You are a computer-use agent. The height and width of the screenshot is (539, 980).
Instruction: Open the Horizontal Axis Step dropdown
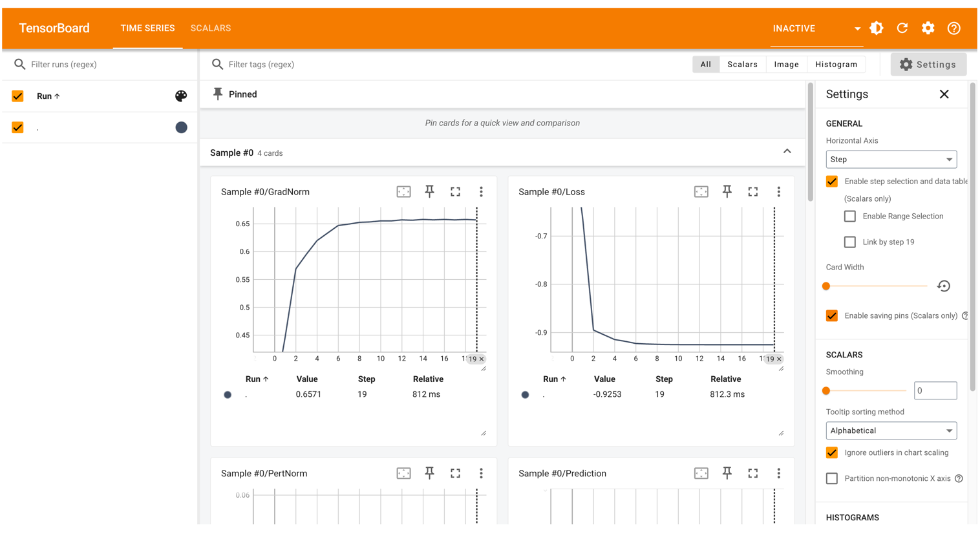[x=891, y=160]
